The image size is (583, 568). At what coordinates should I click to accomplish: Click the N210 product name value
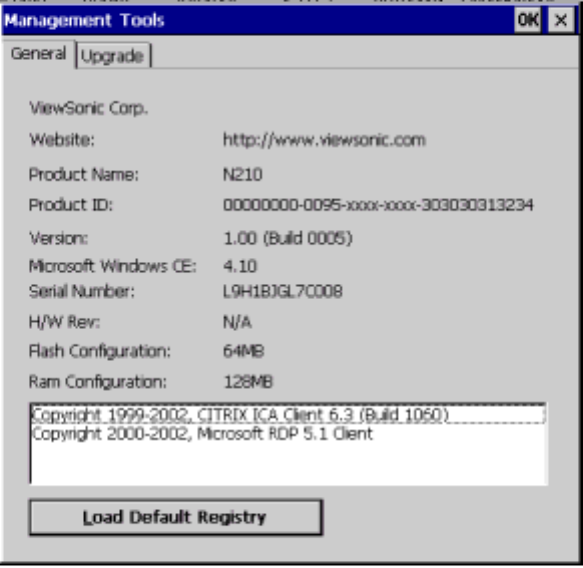[243, 174]
